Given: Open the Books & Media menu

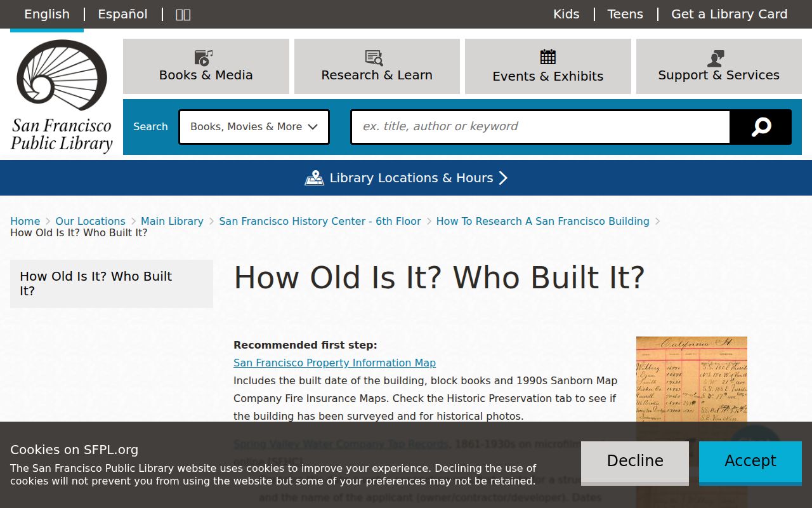Looking at the screenshot, I should (206, 67).
